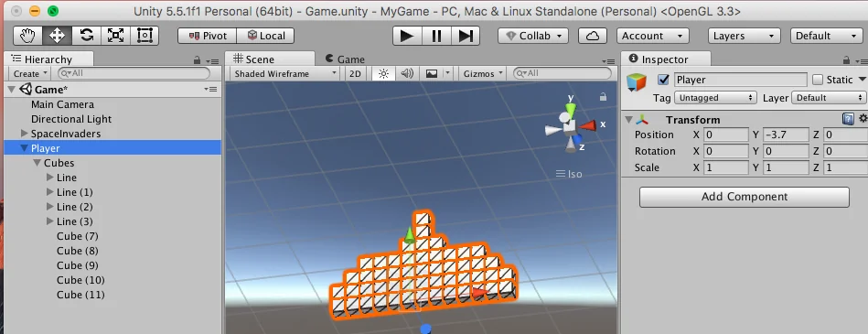Open the Default layout dropdown
The height and width of the screenshot is (334, 868).
pos(827,36)
